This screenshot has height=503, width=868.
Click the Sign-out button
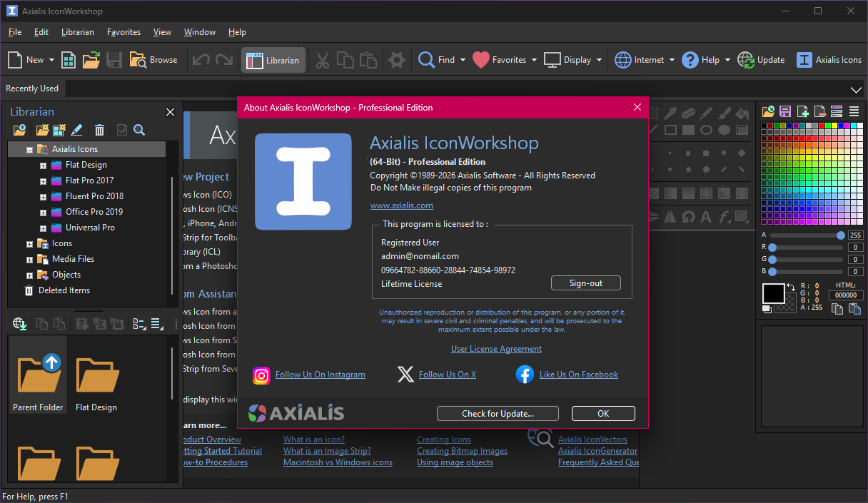point(586,283)
